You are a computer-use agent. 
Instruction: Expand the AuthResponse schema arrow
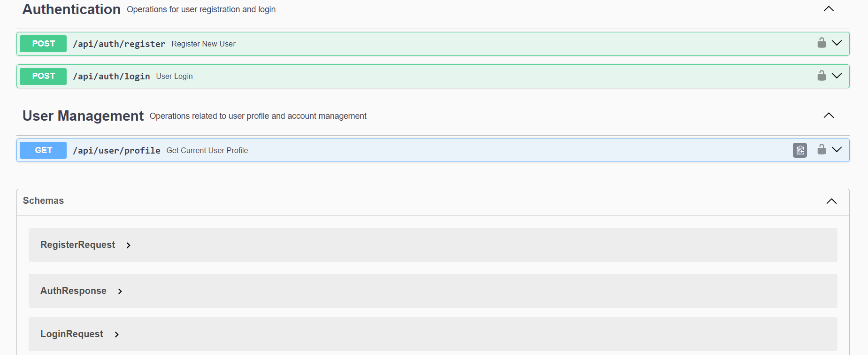(120, 291)
